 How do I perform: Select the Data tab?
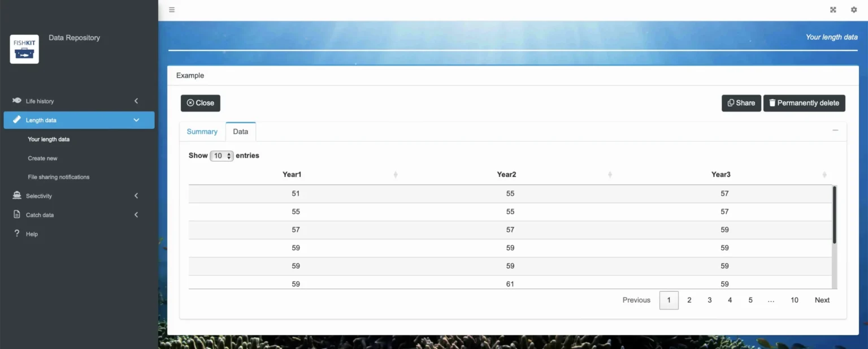click(x=241, y=132)
